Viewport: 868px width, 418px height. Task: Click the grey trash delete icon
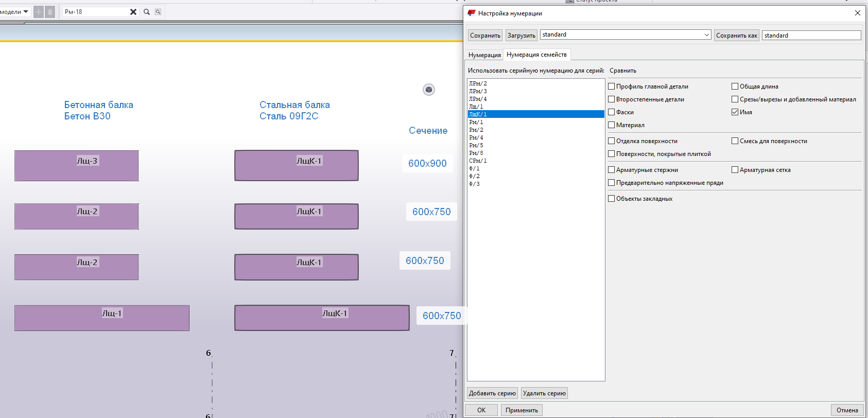[50, 12]
